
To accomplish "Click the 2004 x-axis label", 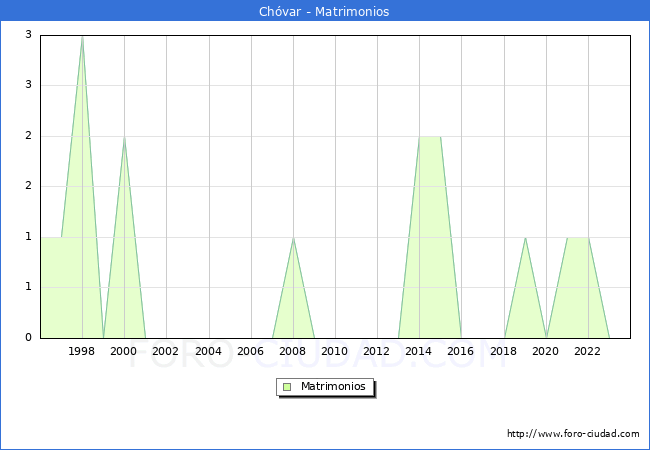I will coord(208,351).
